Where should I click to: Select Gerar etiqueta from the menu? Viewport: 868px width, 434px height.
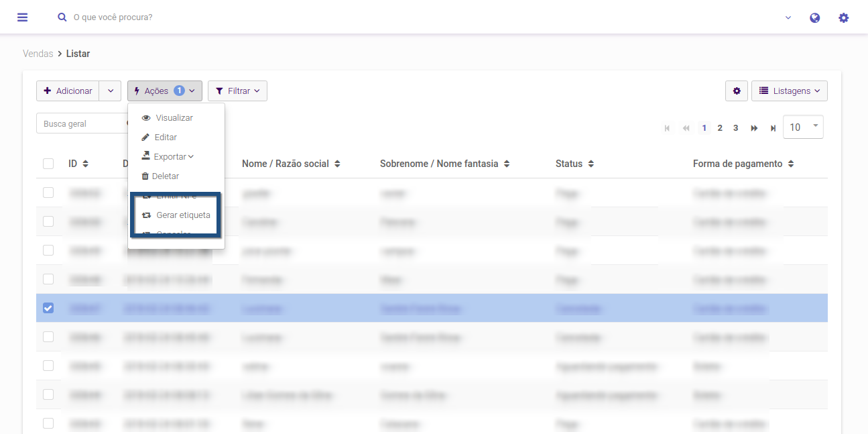[176, 215]
